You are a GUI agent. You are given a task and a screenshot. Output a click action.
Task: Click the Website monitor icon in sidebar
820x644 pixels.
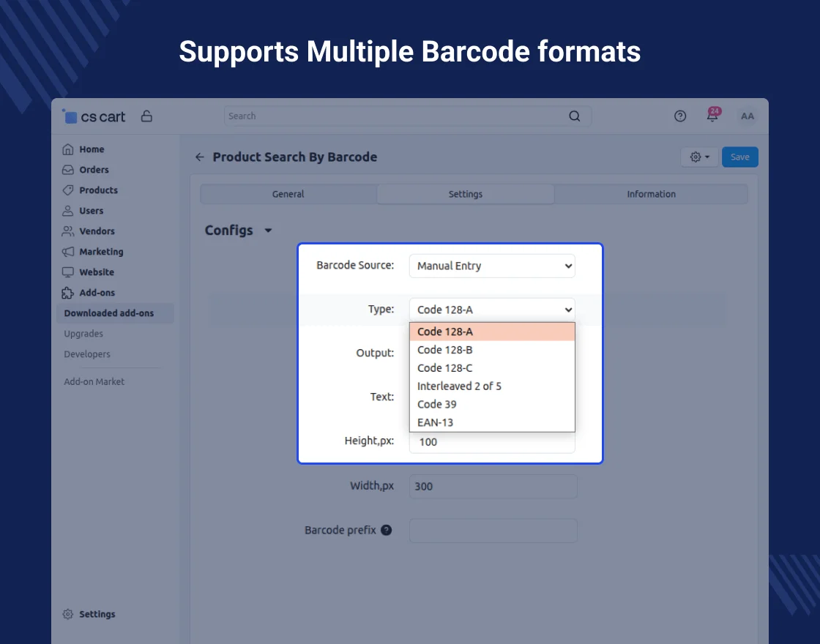click(x=68, y=272)
